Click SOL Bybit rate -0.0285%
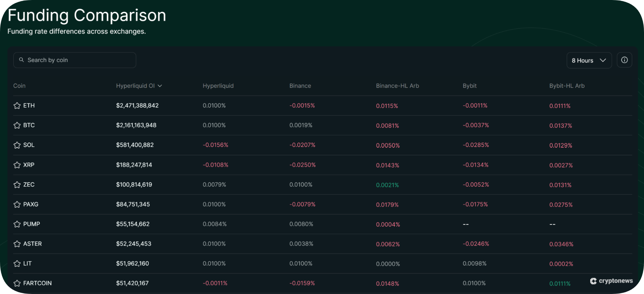This screenshot has height=294, width=644. pyautogui.click(x=476, y=145)
